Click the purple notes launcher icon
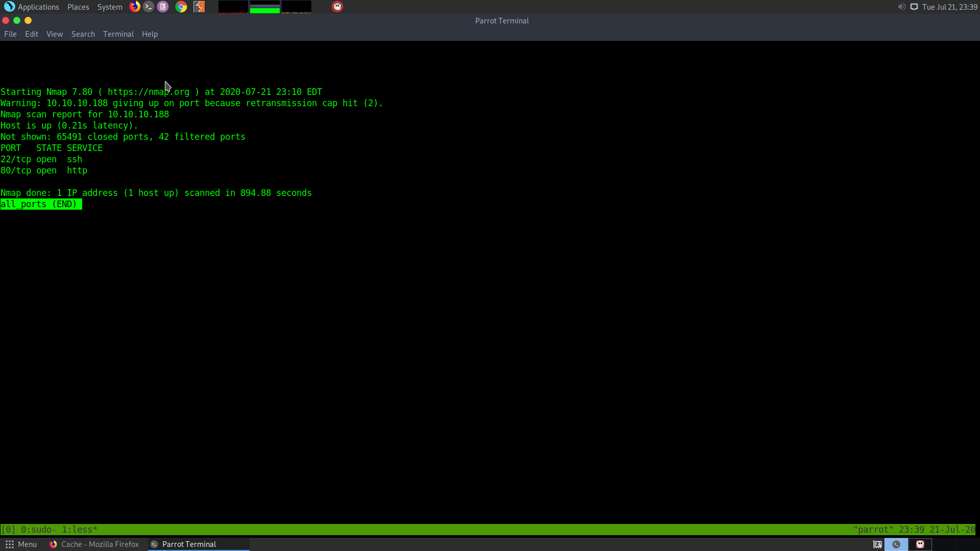The height and width of the screenshot is (551, 980). [x=163, y=7]
